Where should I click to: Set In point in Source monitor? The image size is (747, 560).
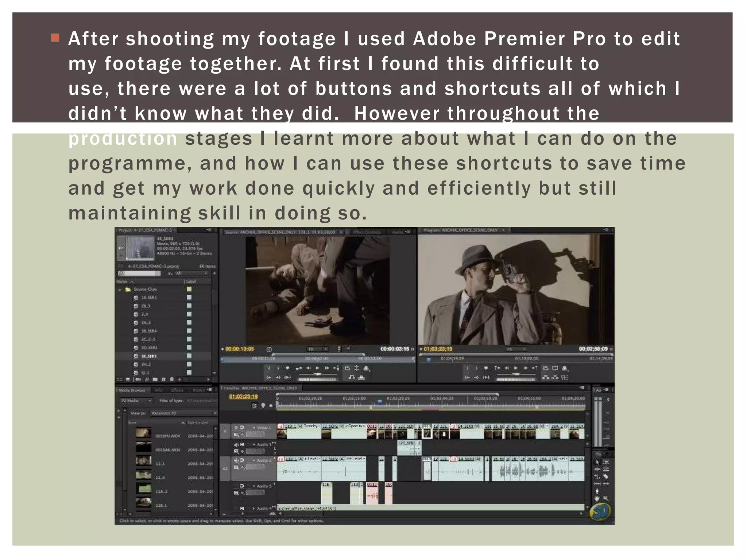point(269,368)
